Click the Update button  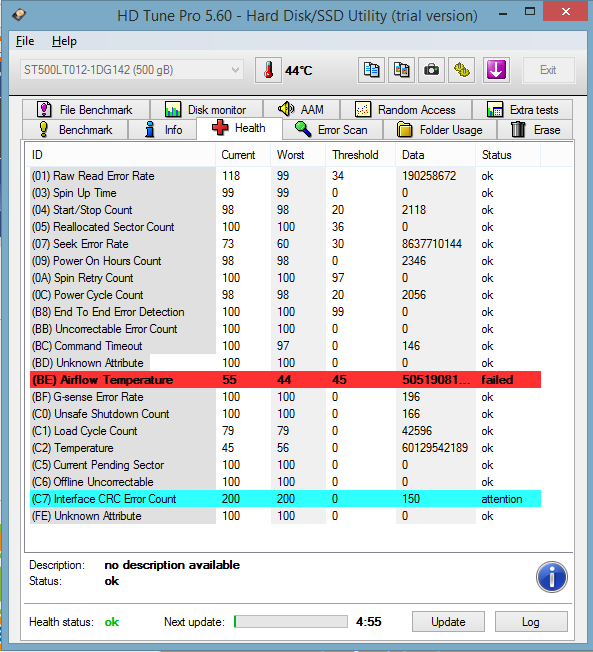448,622
